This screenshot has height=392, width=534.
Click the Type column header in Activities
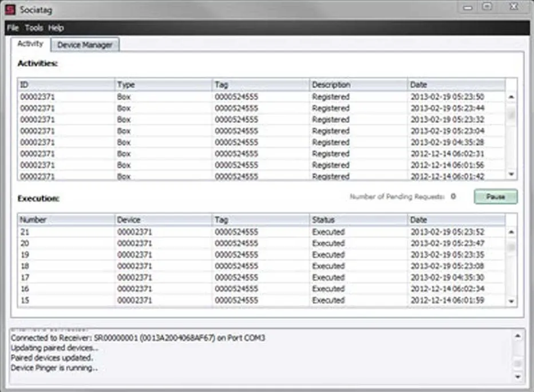(x=126, y=84)
